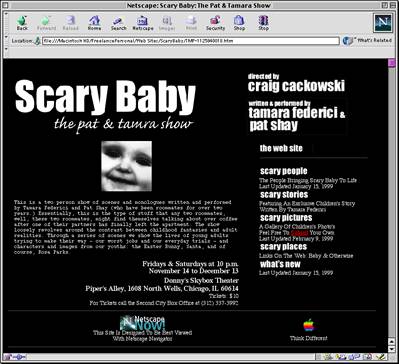Open the Mailbox icon in component bar
399x364 pixels.
point(340,357)
